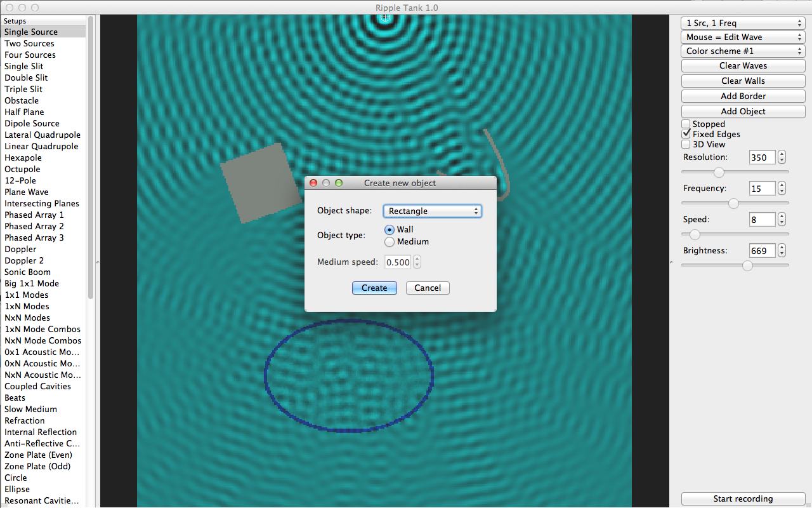Click the Frequency stepper arrows
The image size is (812, 508).
coord(782,189)
